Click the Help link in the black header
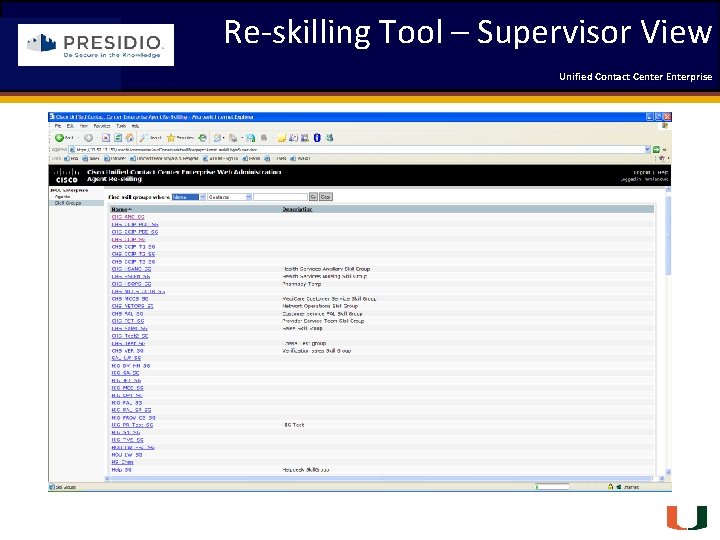This screenshot has height=540, width=720. 663,173
